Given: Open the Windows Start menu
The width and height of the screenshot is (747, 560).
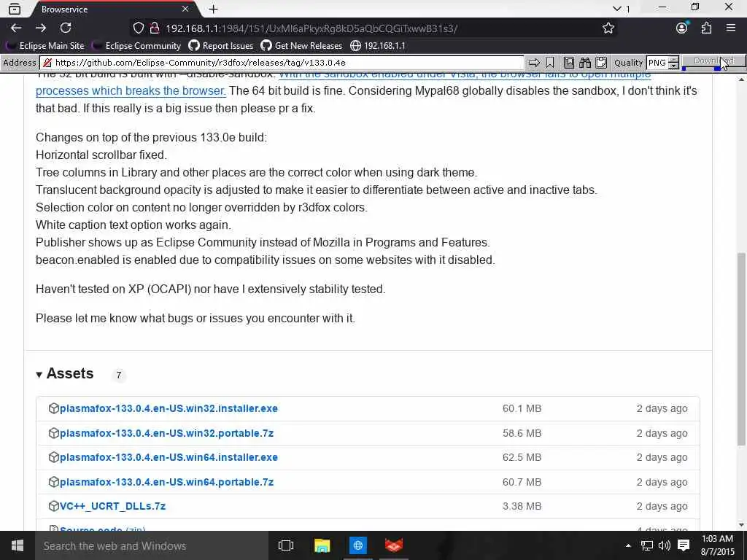Looking at the screenshot, I should 18,545.
